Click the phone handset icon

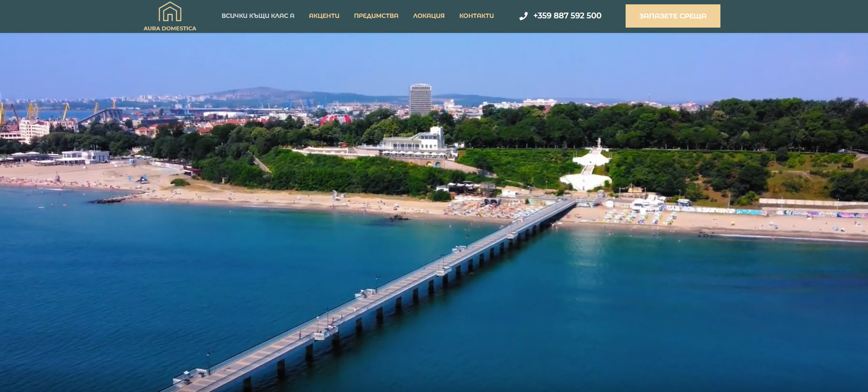tap(523, 16)
